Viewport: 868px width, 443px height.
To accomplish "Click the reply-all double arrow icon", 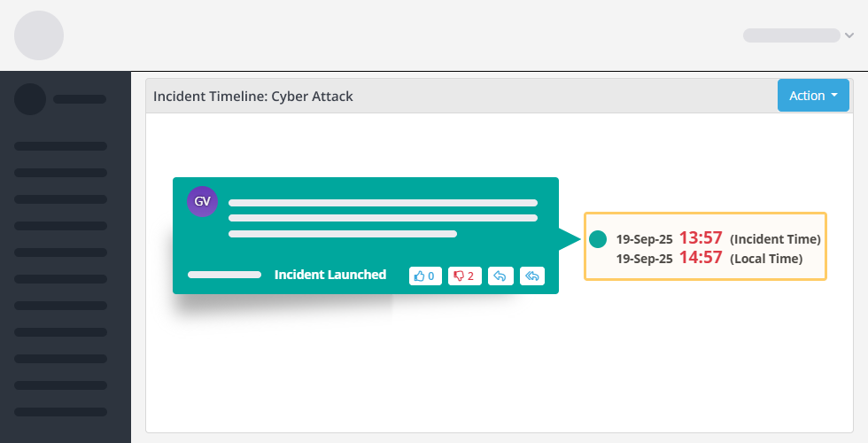I will click(532, 276).
